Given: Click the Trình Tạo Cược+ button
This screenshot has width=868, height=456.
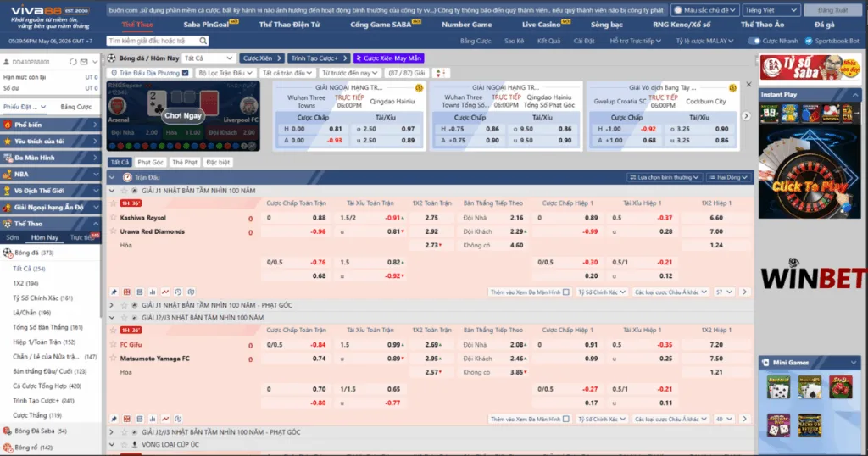Looking at the screenshot, I should 319,58.
